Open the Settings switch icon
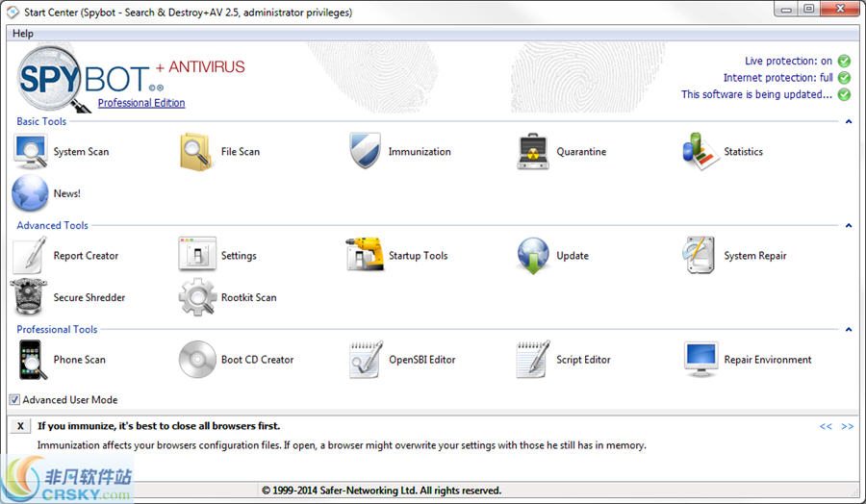Viewport: 866px width, 504px height. (x=197, y=254)
